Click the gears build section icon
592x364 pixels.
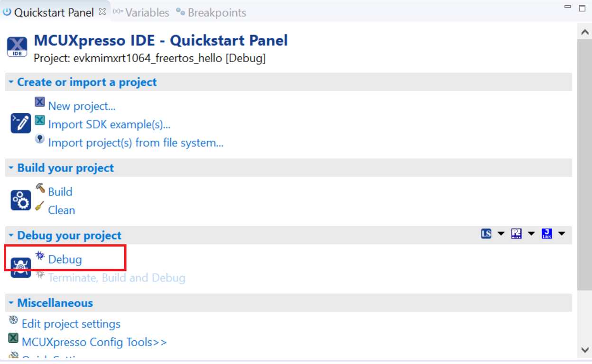[21, 200]
